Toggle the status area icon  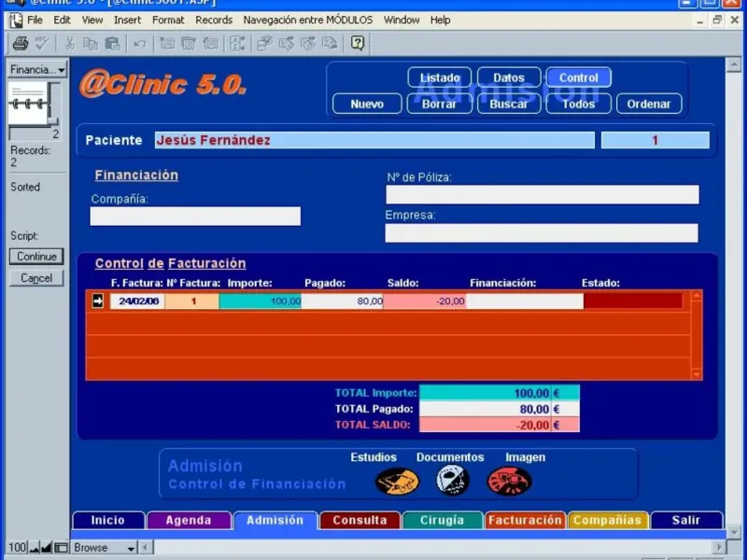(x=61, y=548)
